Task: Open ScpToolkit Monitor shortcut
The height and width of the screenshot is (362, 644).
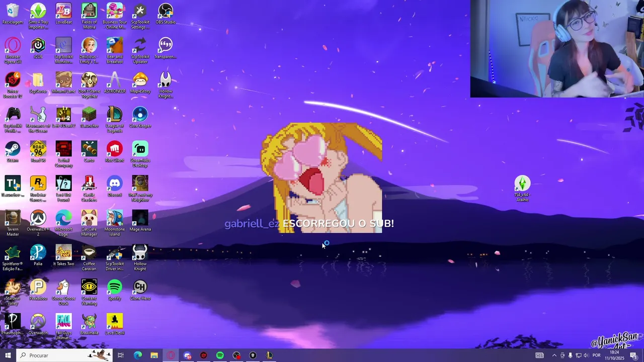Action: (x=63, y=51)
